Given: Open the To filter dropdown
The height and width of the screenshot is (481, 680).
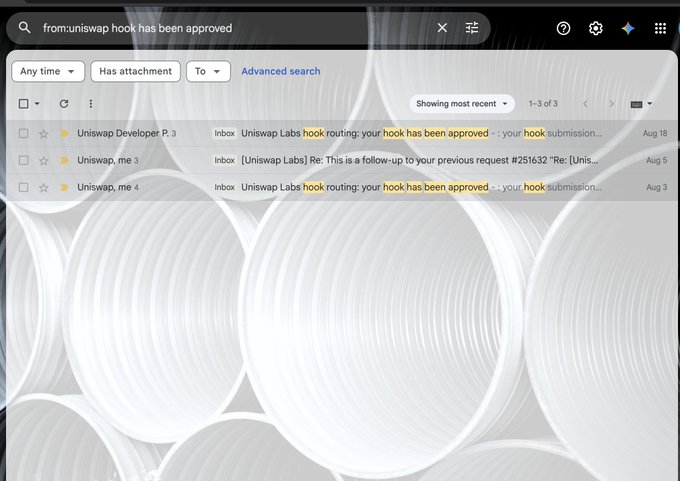Looking at the screenshot, I should 208,71.
